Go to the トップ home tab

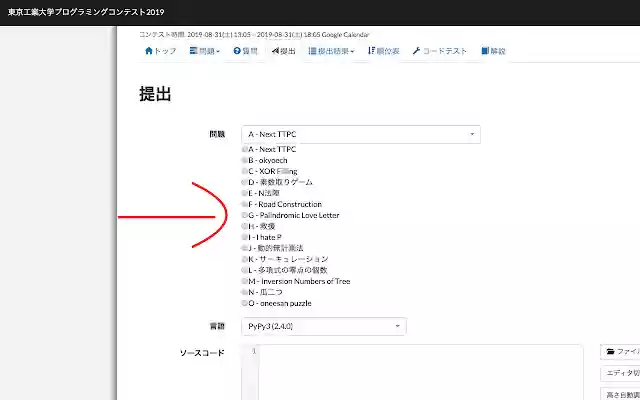pos(160,51)
